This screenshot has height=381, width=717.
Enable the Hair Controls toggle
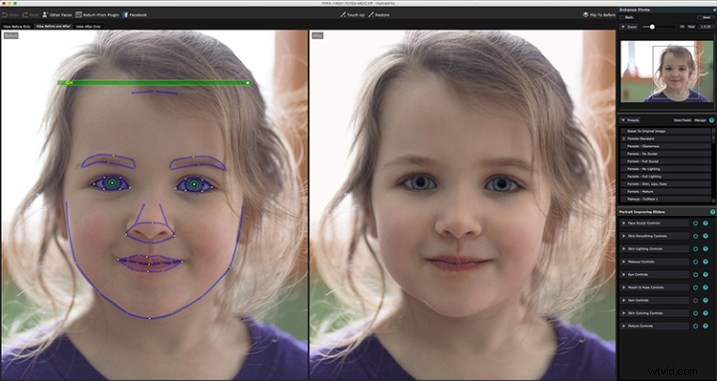point(696,300)
